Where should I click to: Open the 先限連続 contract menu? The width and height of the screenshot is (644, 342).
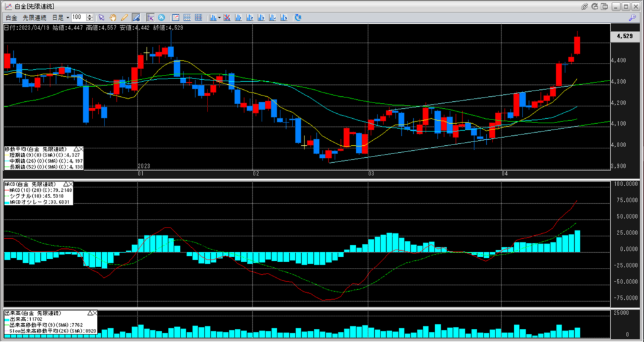(x=35, y=18)
